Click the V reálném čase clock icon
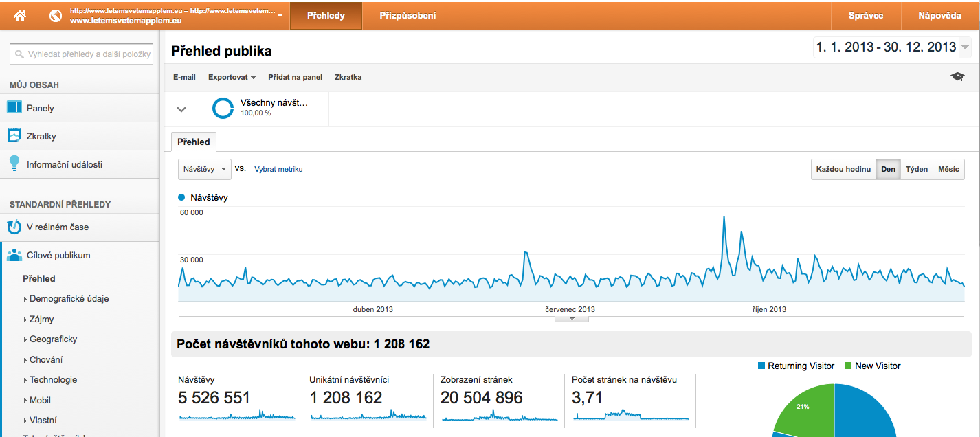Image resolution: width=980 pixels, height=437 pixels. [x=14, y=227]
